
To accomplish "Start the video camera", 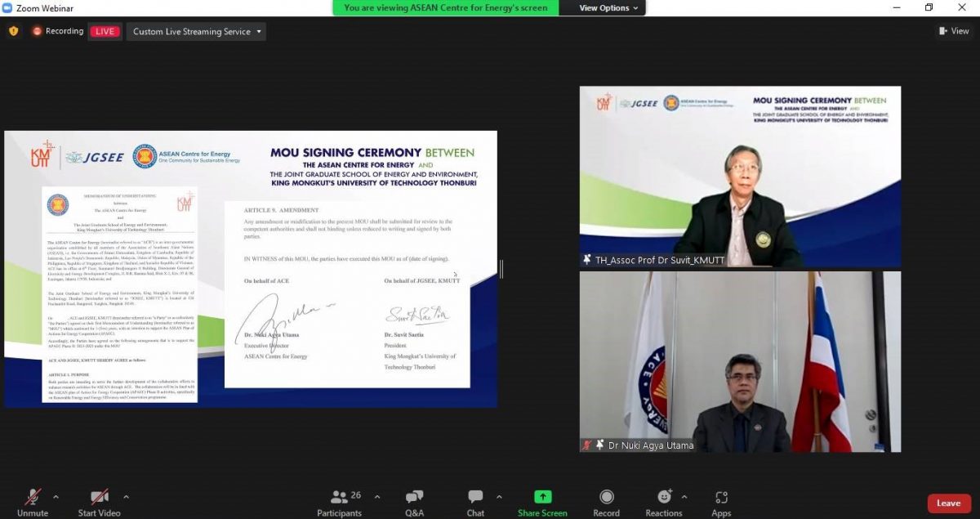I will (99, 502).
